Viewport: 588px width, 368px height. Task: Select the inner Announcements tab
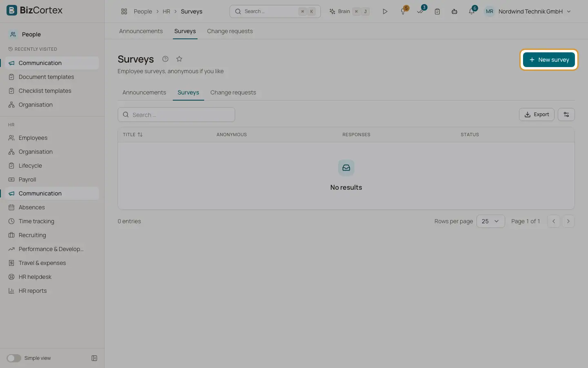pyautogui.click(x=144, y=92)
